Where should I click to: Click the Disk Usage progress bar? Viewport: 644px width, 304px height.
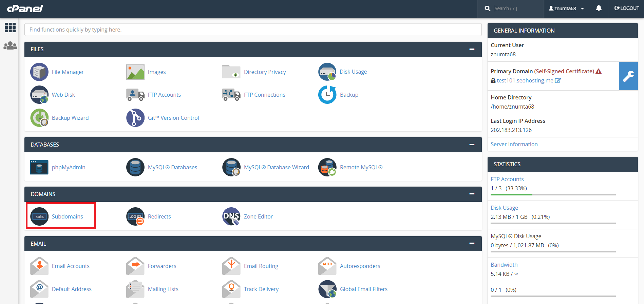(553, 223)
